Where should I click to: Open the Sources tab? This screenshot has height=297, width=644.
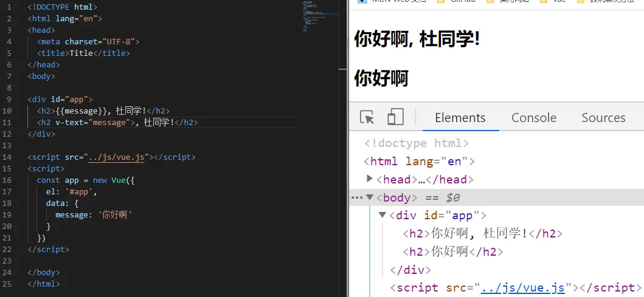coord(603,118)
